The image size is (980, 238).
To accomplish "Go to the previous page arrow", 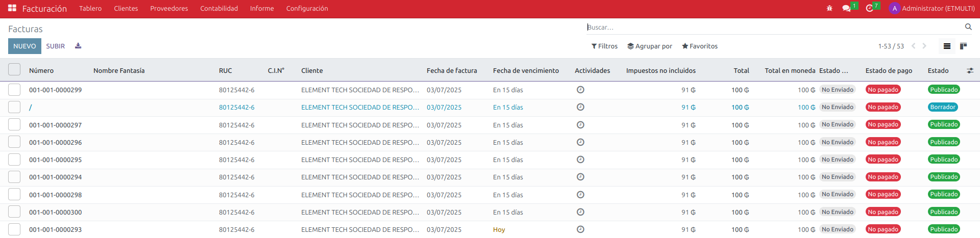I will tap(913, 46).
